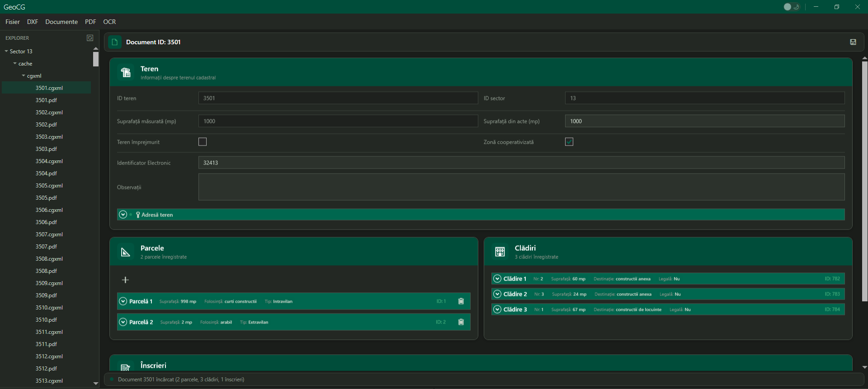The image size is (868, 389).
Task: Open the Fisier menu
Action: pos(13,22)
